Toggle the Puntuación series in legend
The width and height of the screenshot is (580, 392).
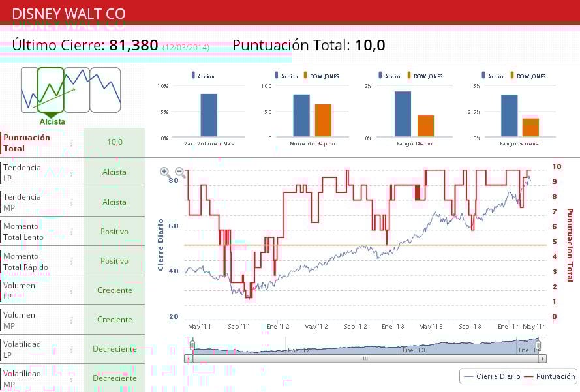[550, 376]
